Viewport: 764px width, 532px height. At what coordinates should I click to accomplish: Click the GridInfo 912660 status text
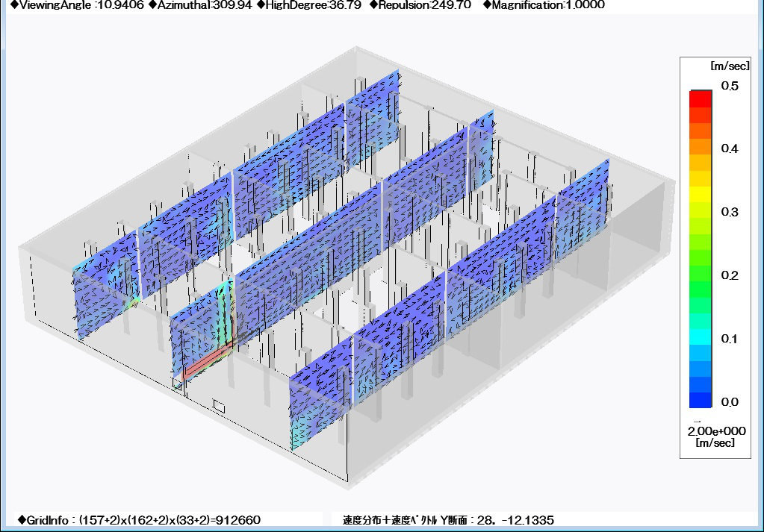coord(140,520)
